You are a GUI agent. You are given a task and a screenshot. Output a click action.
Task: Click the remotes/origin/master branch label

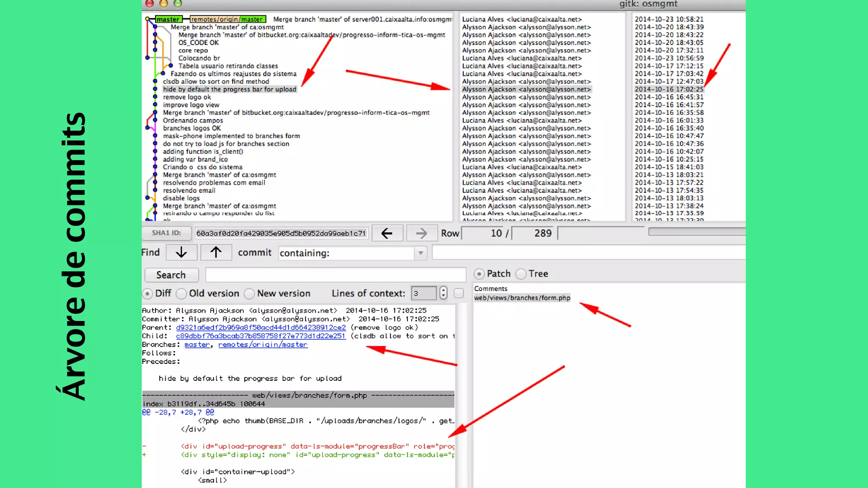(228, 19)
